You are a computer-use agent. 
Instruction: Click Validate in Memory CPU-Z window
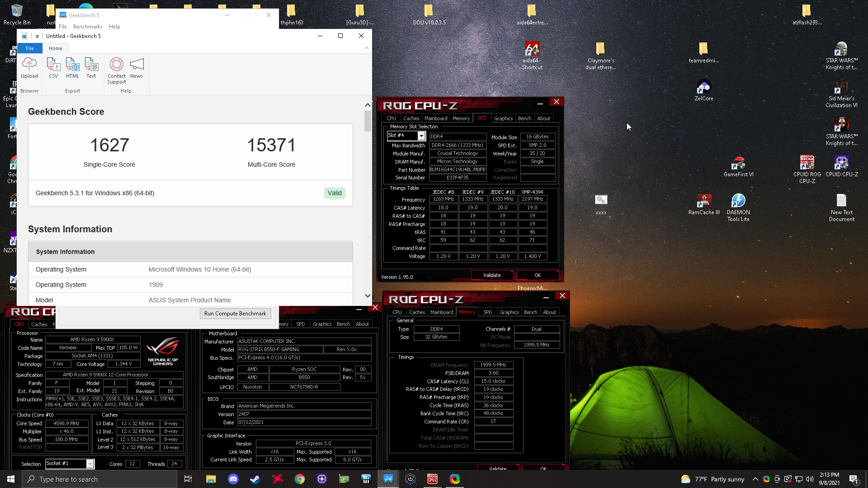pyautogui.click(x=498, y=468)
